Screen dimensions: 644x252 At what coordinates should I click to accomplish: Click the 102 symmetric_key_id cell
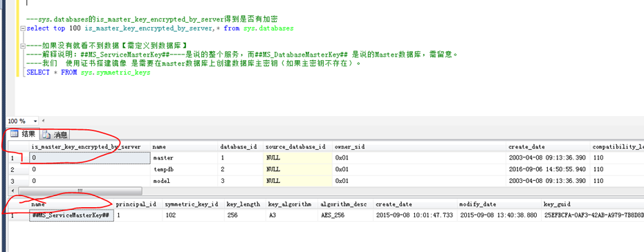(194, 215)
